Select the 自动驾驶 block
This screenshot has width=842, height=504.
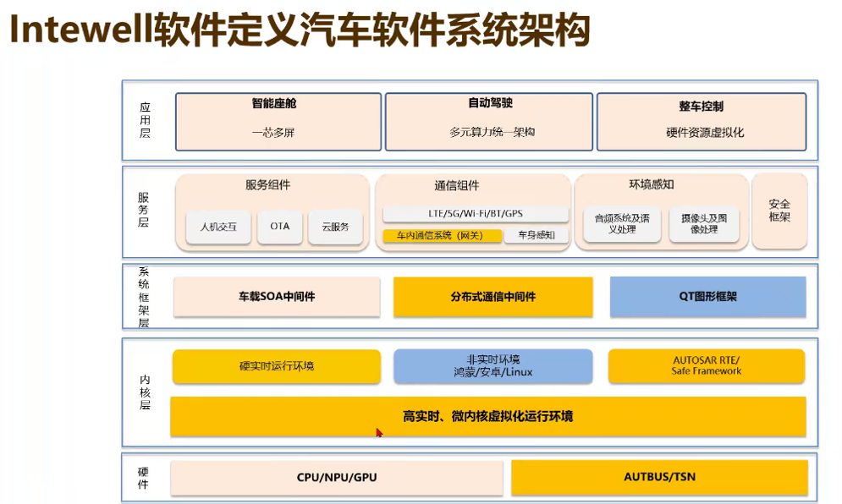[489, 122]
